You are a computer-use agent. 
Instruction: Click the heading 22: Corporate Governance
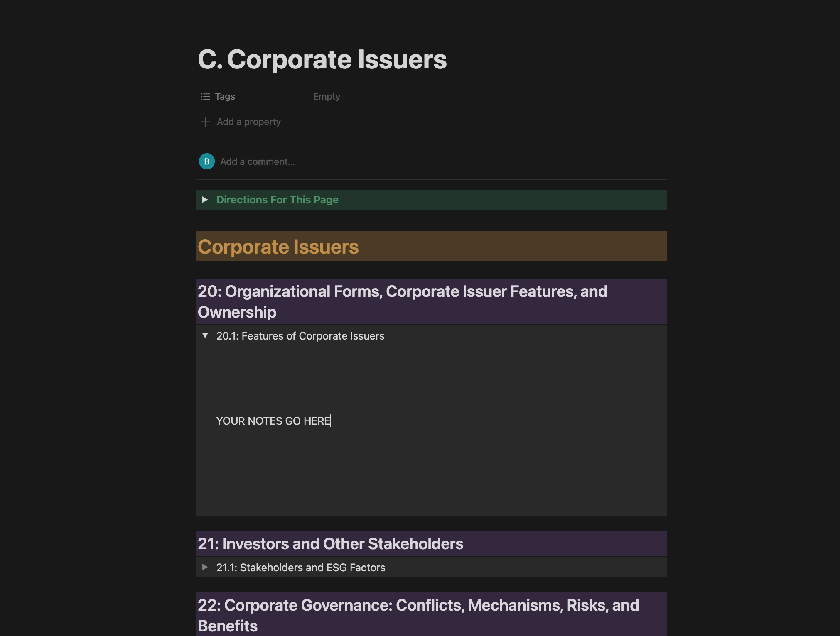pyautogui.click(x=418, y=615)
